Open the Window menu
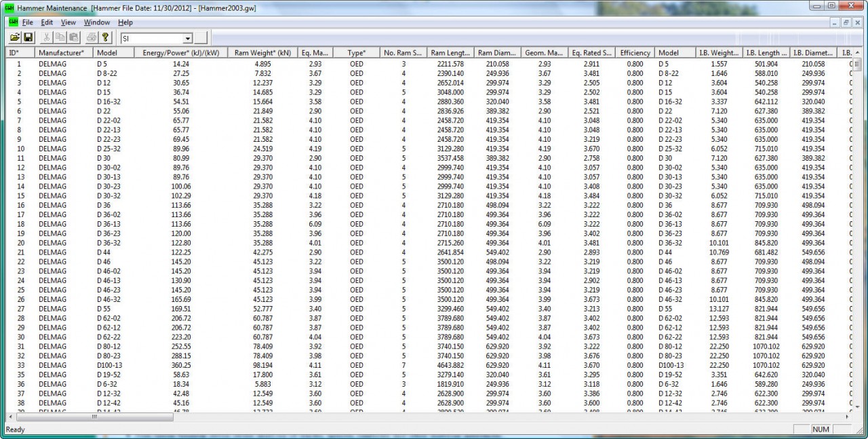The image size is (868, 439). [x=97, y=22]
